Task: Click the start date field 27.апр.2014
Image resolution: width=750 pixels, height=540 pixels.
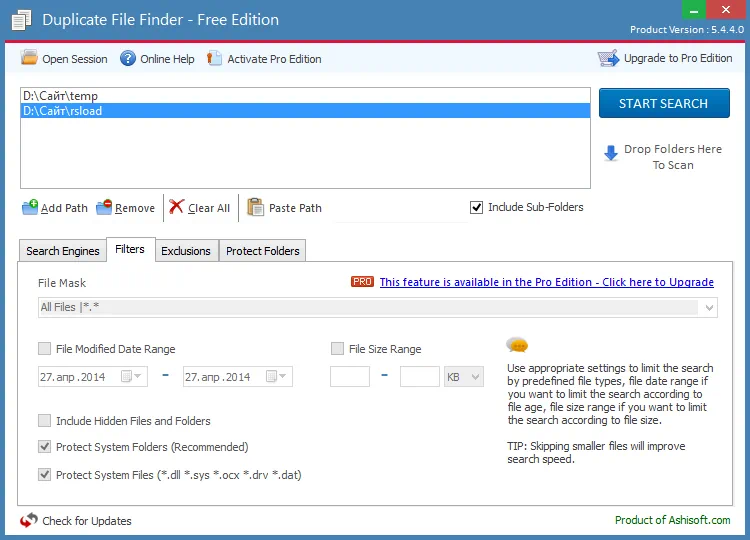Action: click(x=92, y=376)
